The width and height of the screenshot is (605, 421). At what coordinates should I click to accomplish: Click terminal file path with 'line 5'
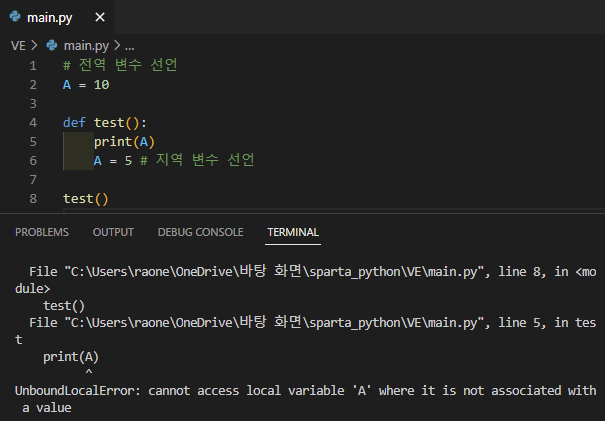coord(306,331)
